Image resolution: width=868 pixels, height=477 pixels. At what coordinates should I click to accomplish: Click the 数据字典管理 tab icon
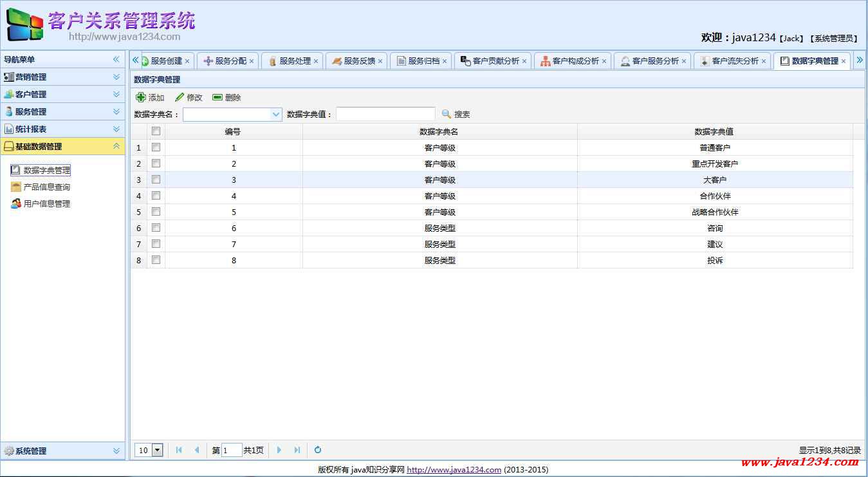click(x=784, y=61)
